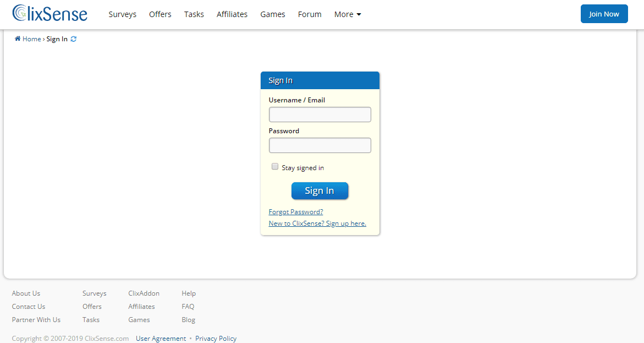This screenshot has width=644, height=343.
Task: Open the ClixAddon footer link
Action: [x=144, y=293]
